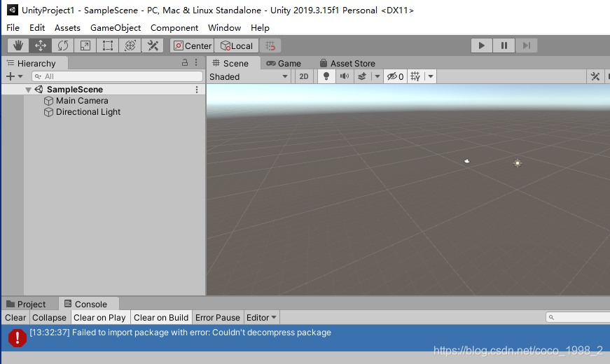Step one frame forward
The width and height of the screenshot is (610, 364).
tap(527, 45)
